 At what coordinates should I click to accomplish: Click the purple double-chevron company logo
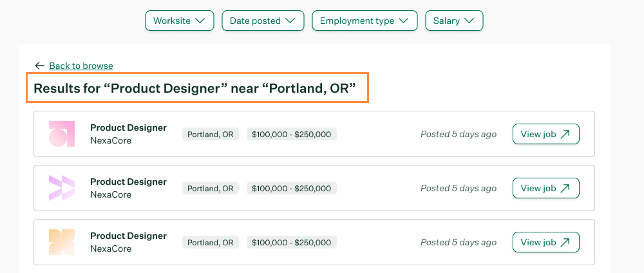pyautogui.click(x=62, y=188)
